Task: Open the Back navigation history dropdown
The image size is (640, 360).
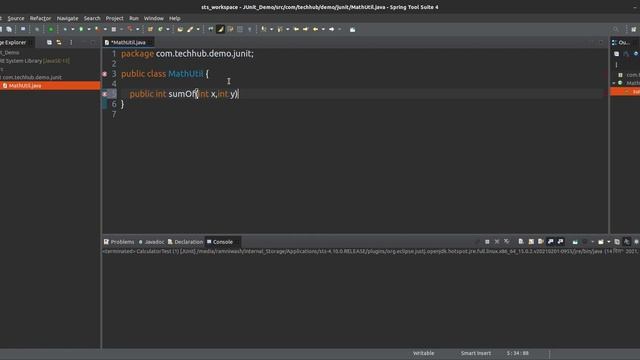Action: pyautogui.click(x=323, y=29)
